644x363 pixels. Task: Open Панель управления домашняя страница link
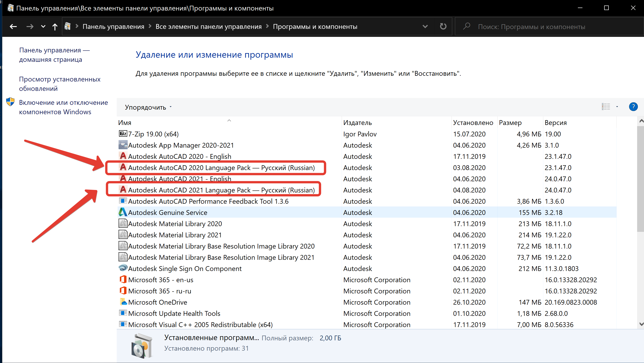click(54, 55)
